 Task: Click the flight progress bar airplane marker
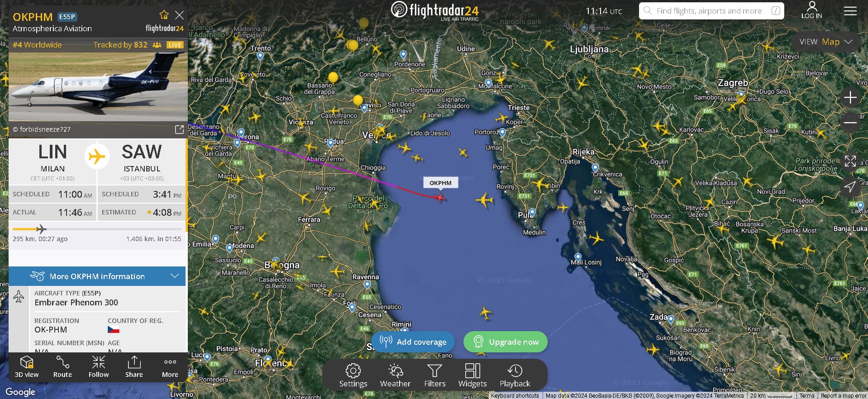(41, 229)
